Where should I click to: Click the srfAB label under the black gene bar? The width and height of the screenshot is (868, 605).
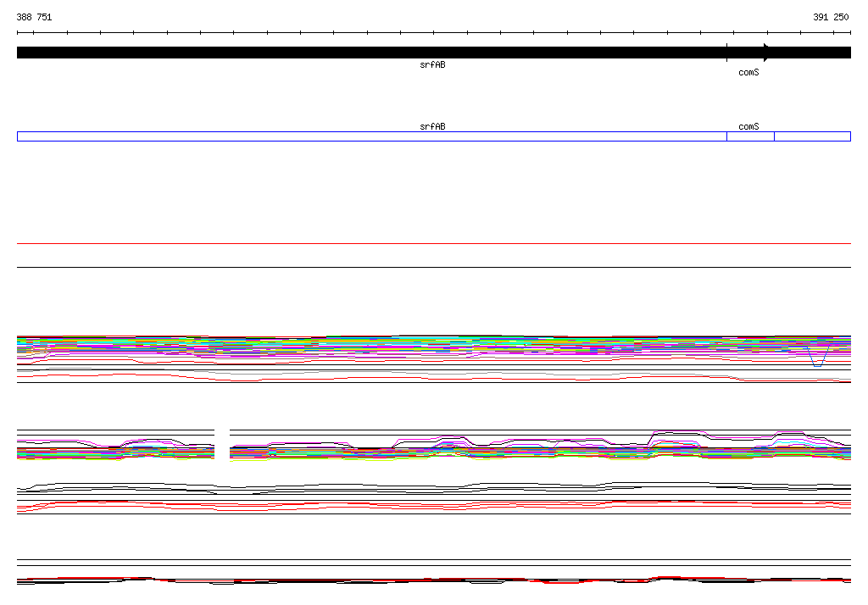432,64
